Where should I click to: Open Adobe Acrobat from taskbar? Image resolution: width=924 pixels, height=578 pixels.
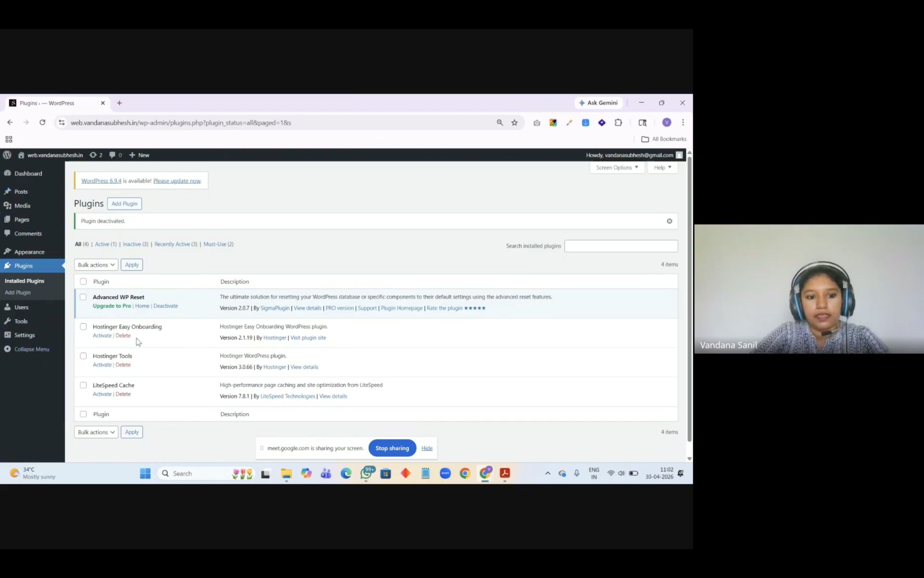click(505, 473)
